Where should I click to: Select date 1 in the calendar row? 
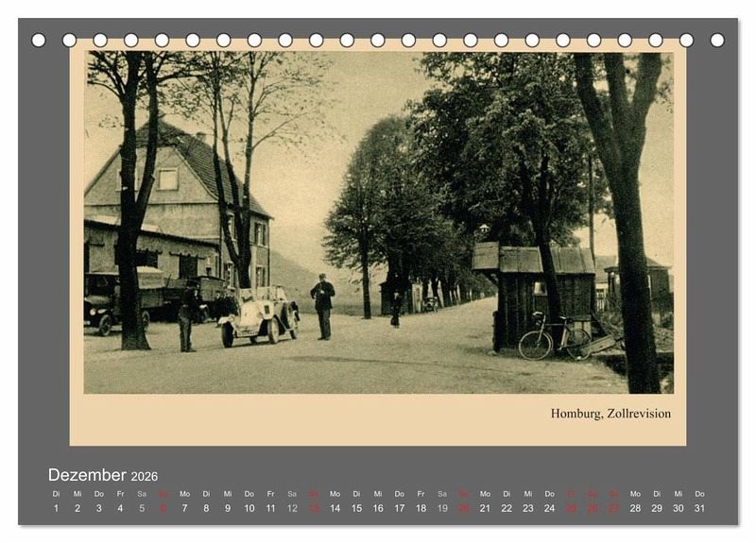click(x=56, y=508)
